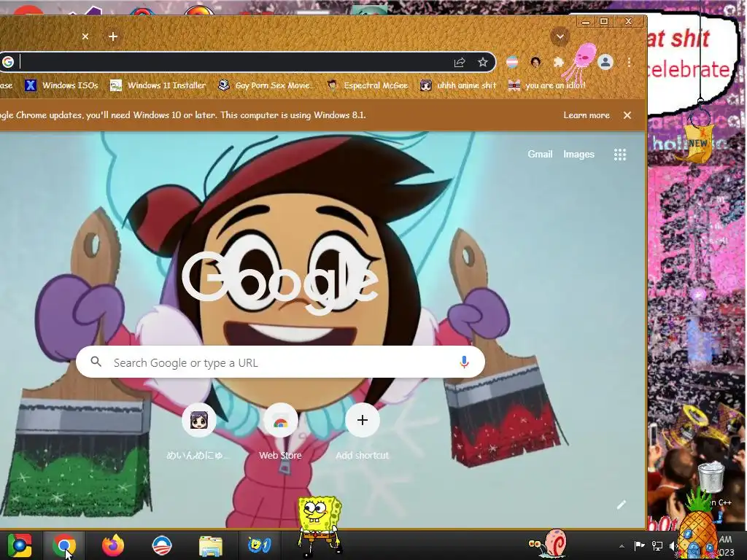Open the avatar extension icon in toolbar
This screenshot has width=747, height=560.
coord(535,63)
